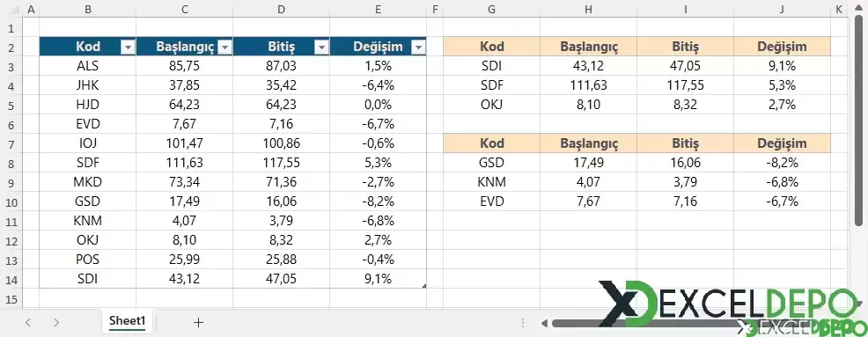The width and height of the screenshot is (868, 337).
Task: Select the cell showing 0,0%
Action: pos(378,105)
